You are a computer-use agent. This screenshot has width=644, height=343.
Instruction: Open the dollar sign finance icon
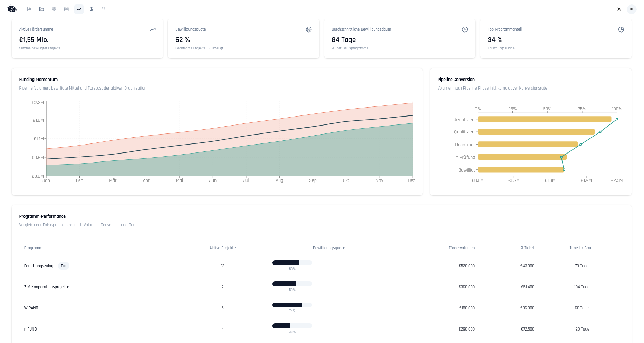[91, 9]
